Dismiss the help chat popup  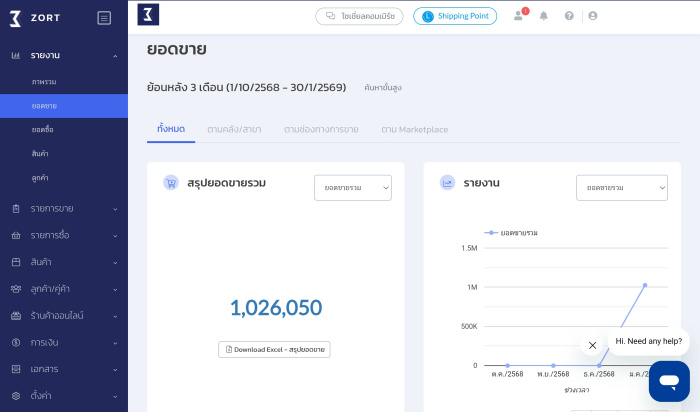pos(592,345)
